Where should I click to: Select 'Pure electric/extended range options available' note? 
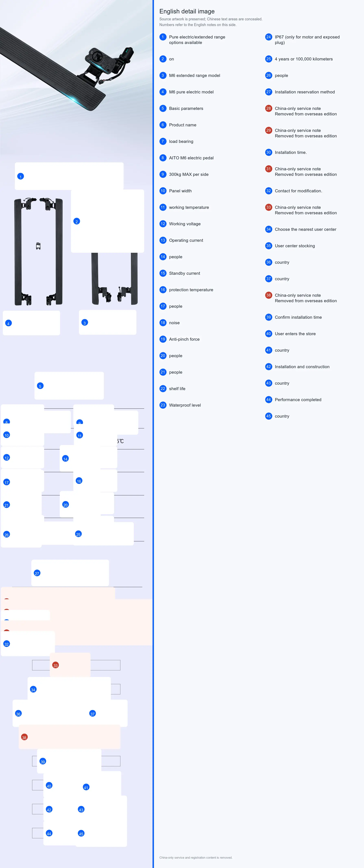pyautogui.click(x=197, y=40)
